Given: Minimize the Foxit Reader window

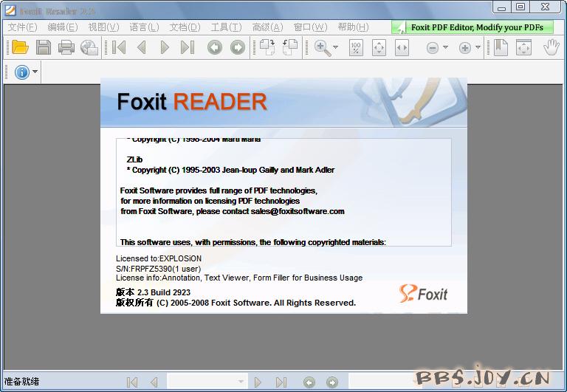Looking at the screenshot, I should tap(501, 7).
